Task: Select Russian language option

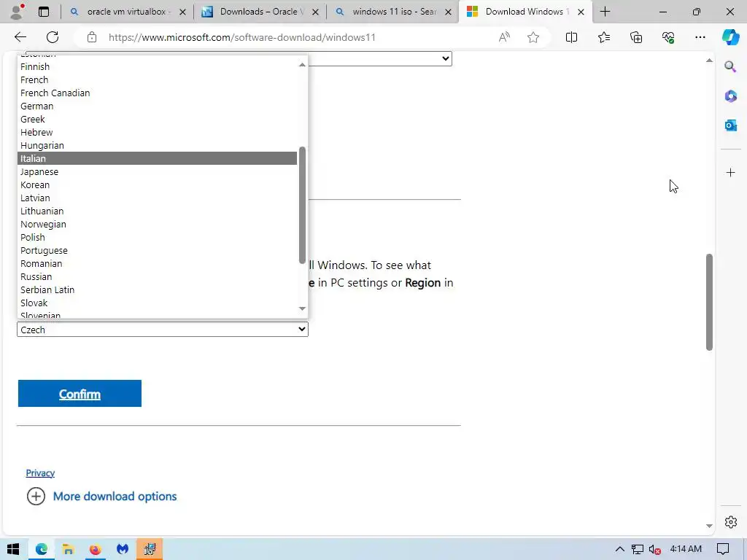Action: (x=158, y=276)
